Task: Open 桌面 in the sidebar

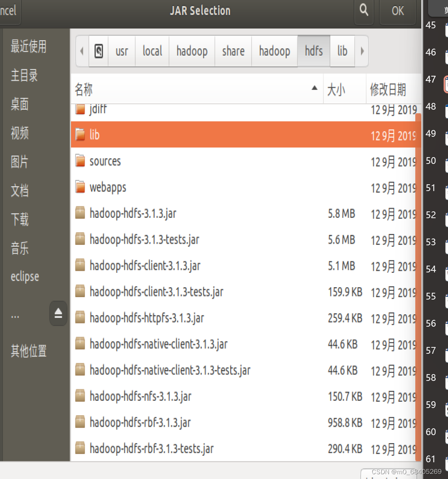Action: coord(20,104)
